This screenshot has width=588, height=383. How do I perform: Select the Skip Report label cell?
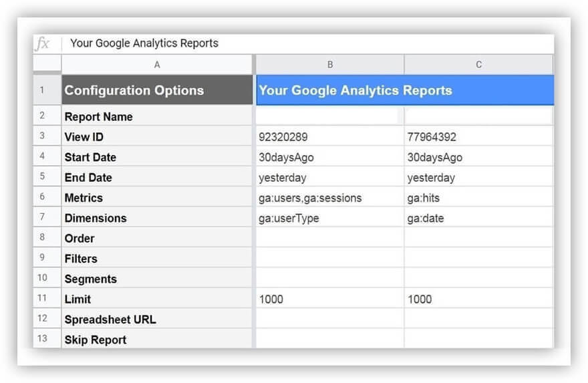coord(157,339)
